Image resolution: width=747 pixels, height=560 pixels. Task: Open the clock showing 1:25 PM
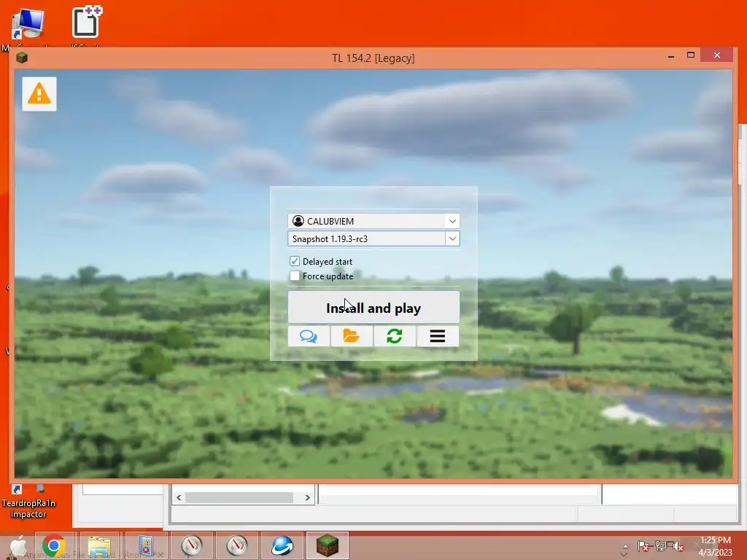(x=715, y=545)
